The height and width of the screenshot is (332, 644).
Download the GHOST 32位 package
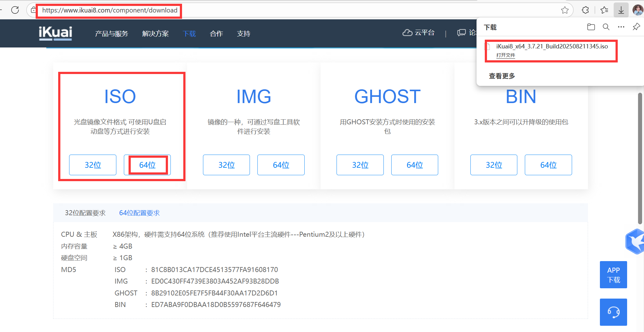pyautogui.click(x=360, y=165)
